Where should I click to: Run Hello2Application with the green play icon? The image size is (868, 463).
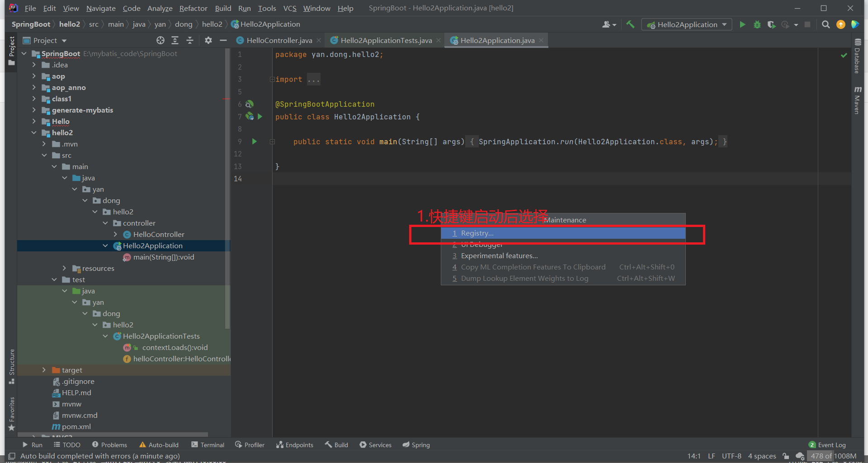(x=742, y=24)
